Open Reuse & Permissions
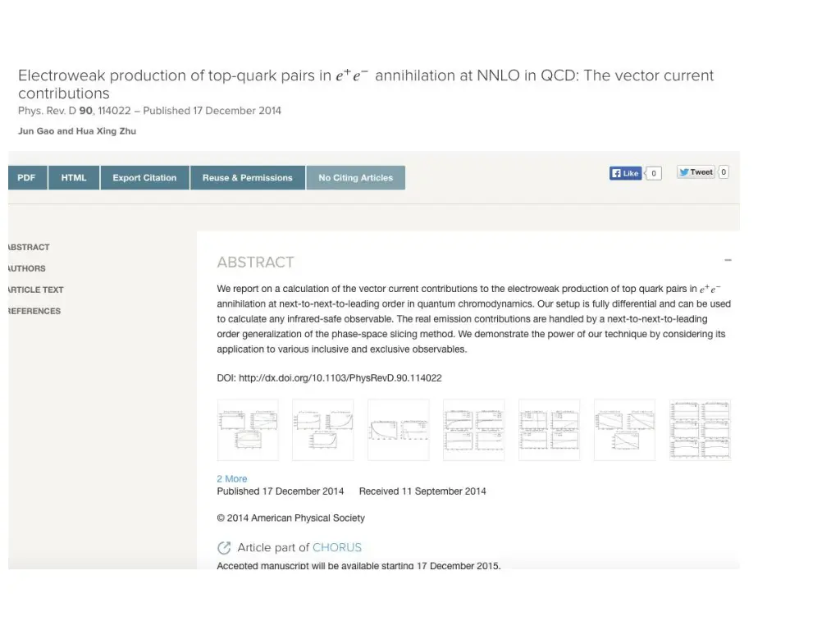840x630 pixels. click(248, 178)
